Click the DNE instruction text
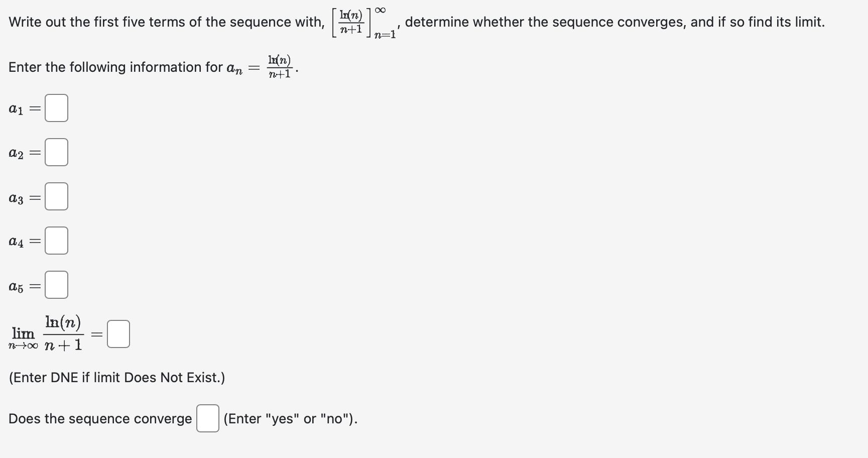868x458 pixels. [x=115, y=377]
